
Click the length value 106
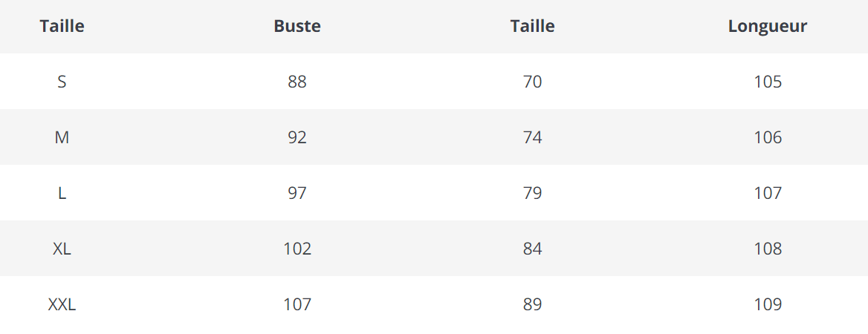coord(768,138)
